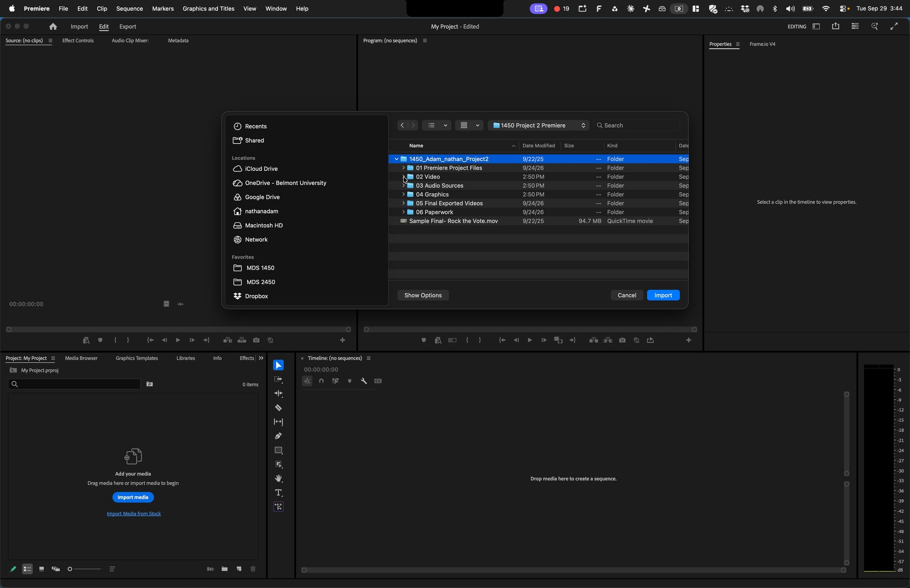The width and height of the screenshot is (910, 588).
Task: Click the Project panel trash icon
Action: pos(253,569)
